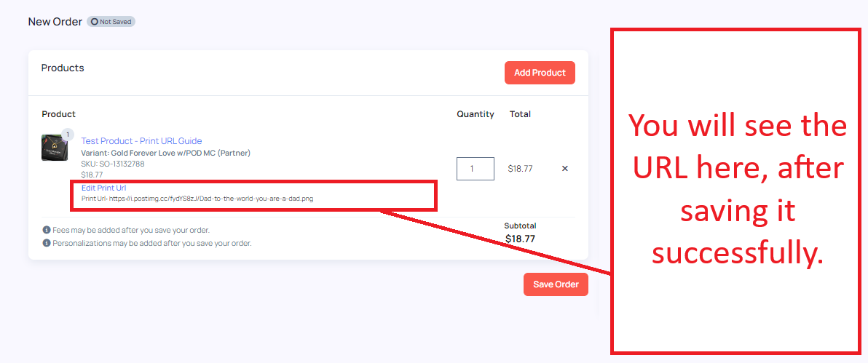Viewport: 868px width, 363px height.
Task: Click the Total column header
Action: (x=521, y=114)
